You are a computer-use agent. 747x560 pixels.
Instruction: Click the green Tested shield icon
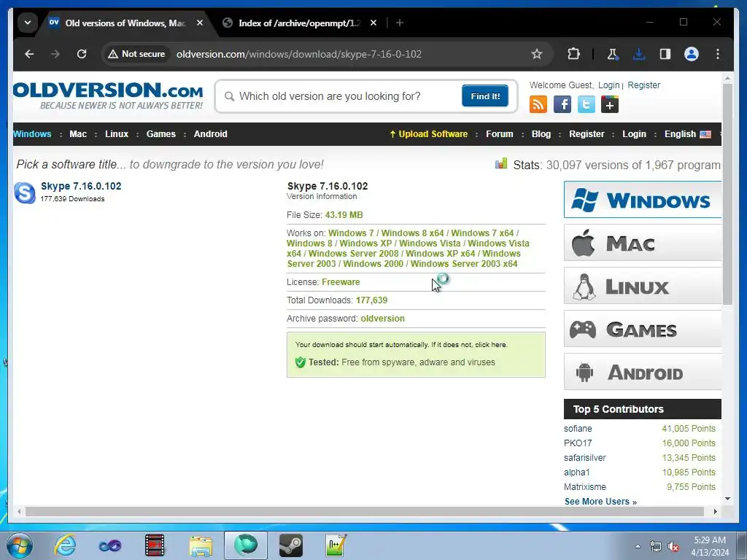click(300, 362)
